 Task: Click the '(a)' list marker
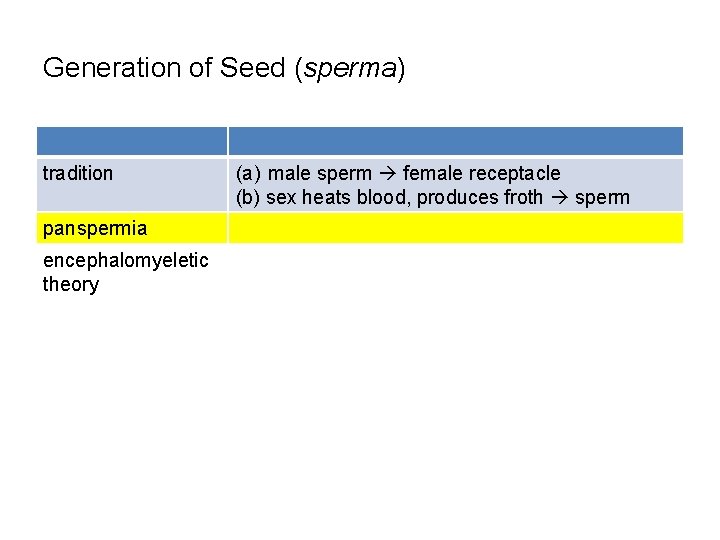(249, 173)
